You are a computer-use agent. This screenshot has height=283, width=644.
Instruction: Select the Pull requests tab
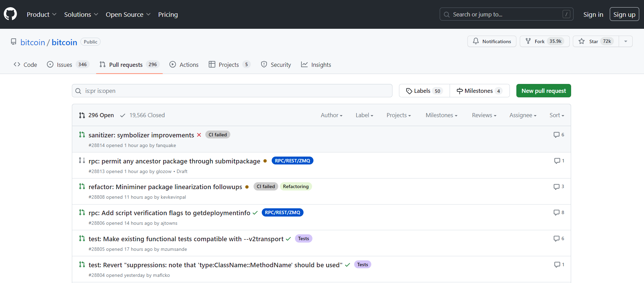129,65
